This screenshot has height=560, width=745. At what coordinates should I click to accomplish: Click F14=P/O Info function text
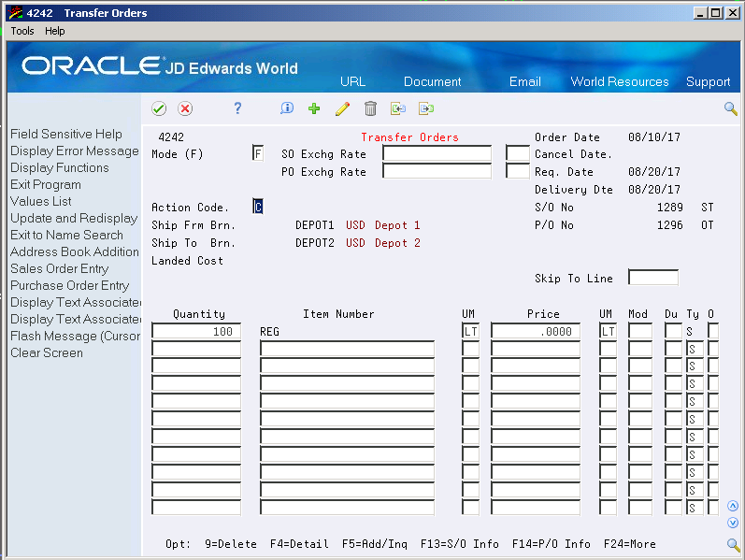(552, 544)
